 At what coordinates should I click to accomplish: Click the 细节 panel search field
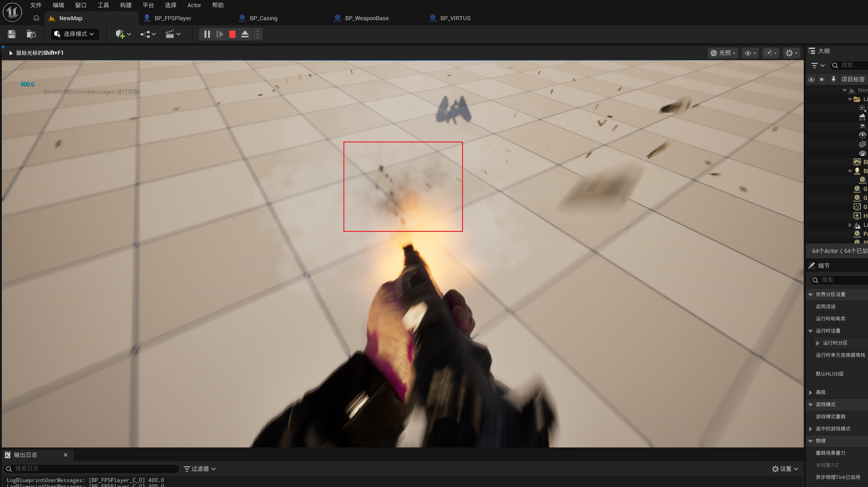coord(839,280)
